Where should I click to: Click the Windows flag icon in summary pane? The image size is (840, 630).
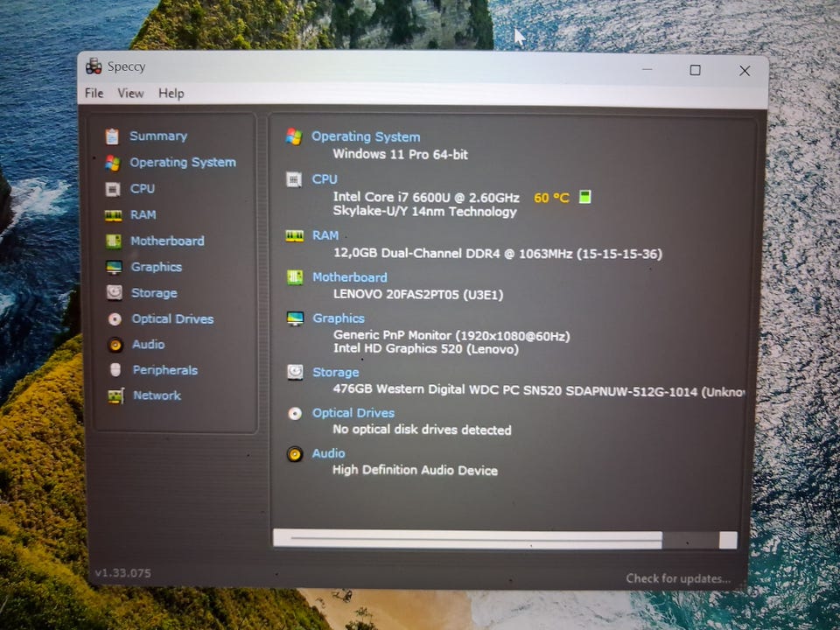coord(294,136)
